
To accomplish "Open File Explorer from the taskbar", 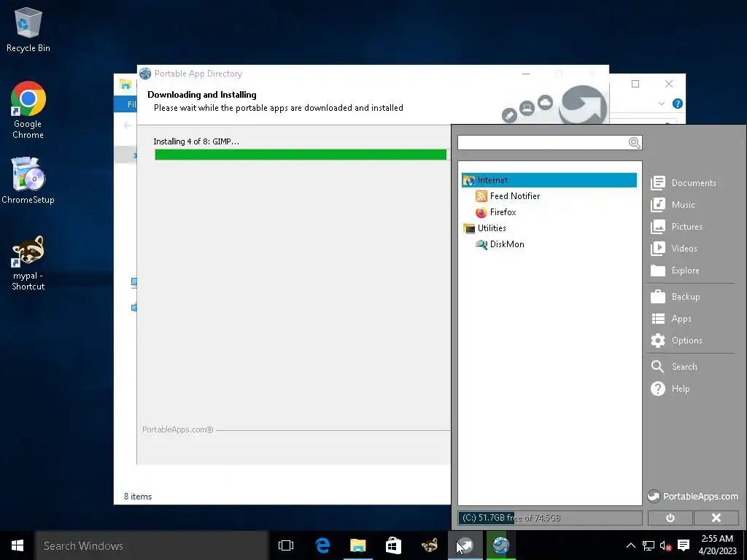I will pos(357,545).
